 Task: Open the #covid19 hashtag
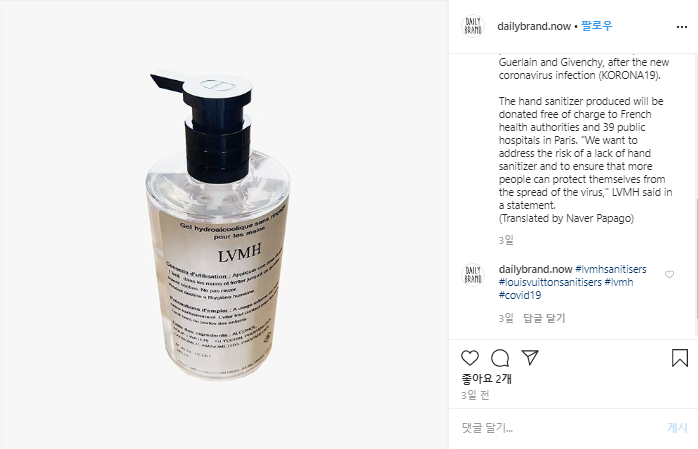coord(520,295)
